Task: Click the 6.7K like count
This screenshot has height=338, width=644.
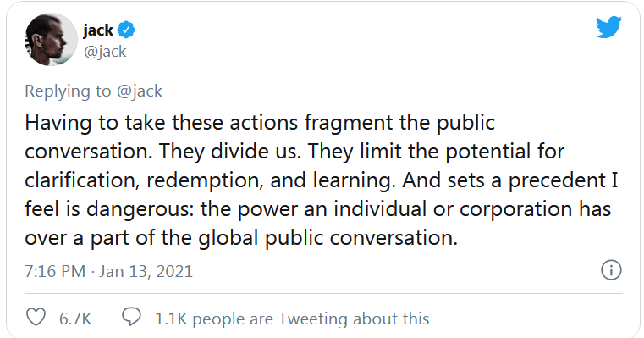Action: click(75, 319)
